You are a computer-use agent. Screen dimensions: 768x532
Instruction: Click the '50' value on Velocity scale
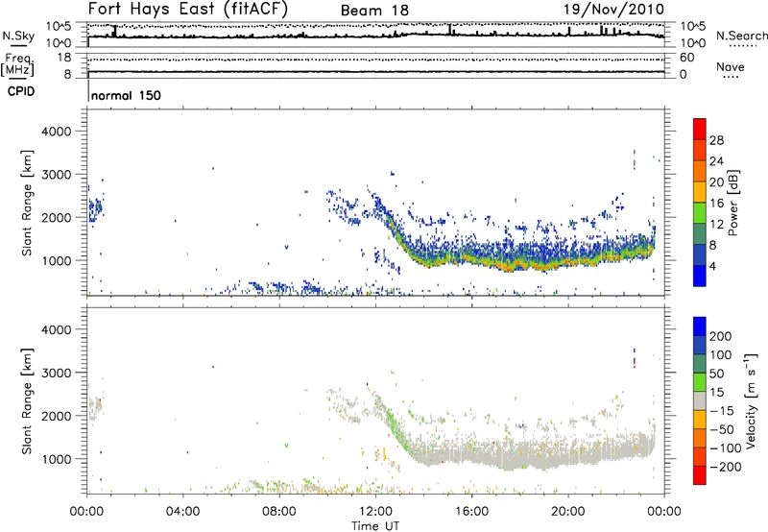click(x=716, y=374)
